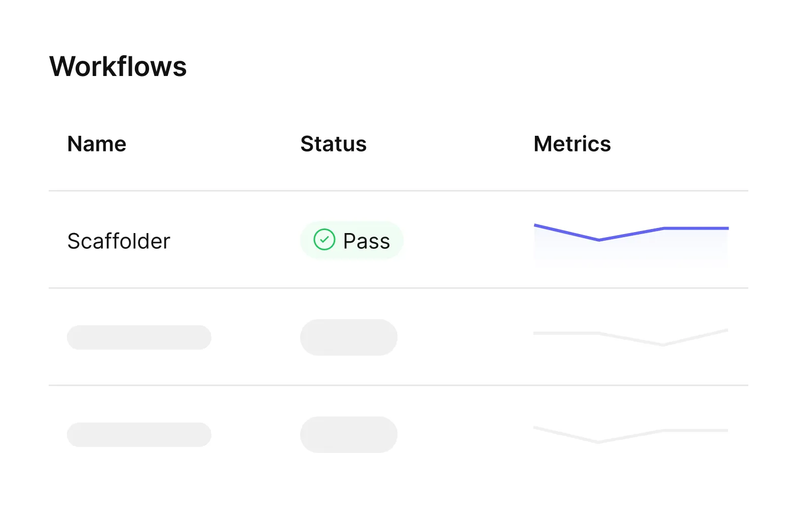
Task: Click the flat right end of purple sparkline
Action: [x=696, y=229]
